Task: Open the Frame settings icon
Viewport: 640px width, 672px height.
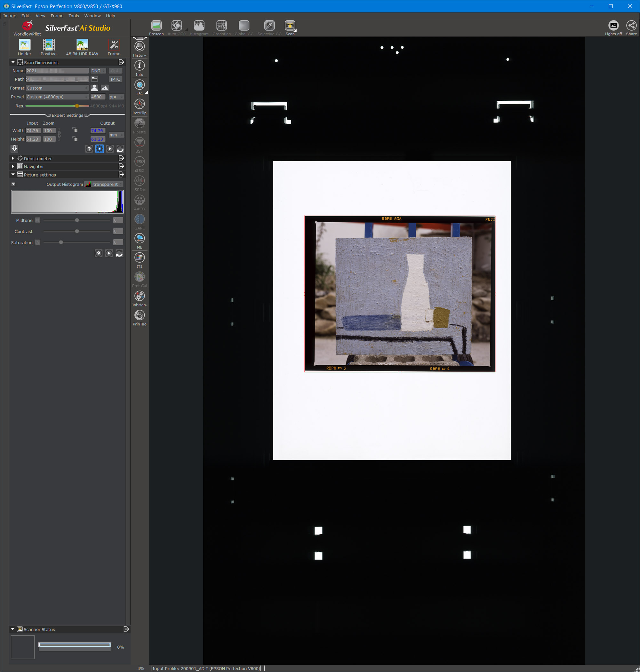Action: (x=114, y=47)
